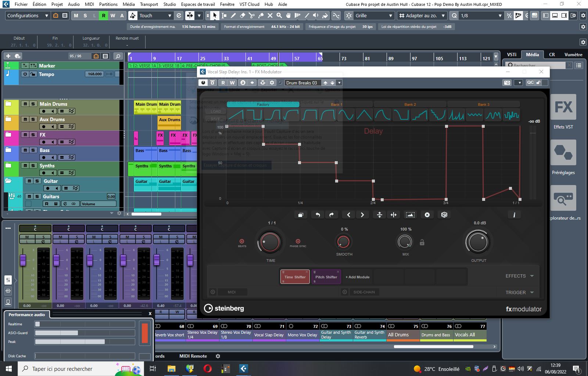Solo the Bass track
588x376 pixels.
click(x=33, y=150)
